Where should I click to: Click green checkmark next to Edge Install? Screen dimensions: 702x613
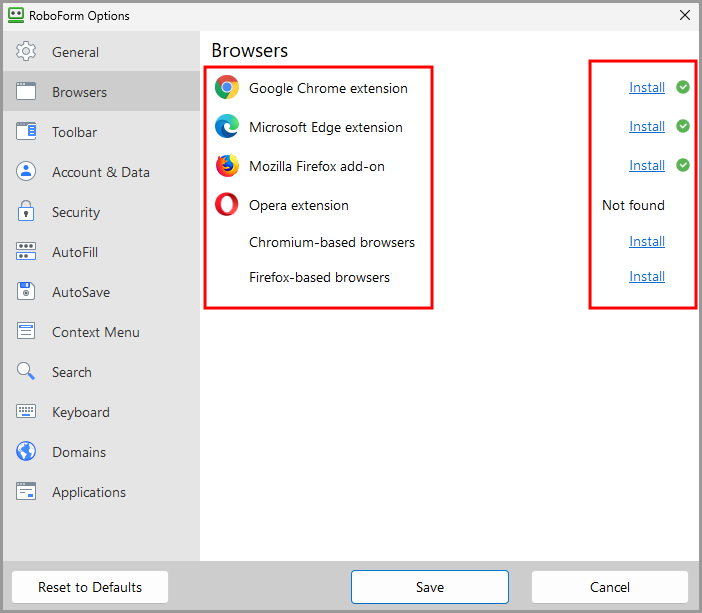tap(683, 126)
